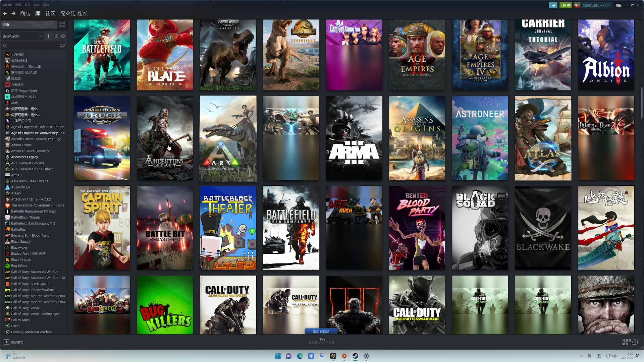Open the chat app taskbar icon
The height and width of the screenshot is (362, 644).
click(289, 356)
